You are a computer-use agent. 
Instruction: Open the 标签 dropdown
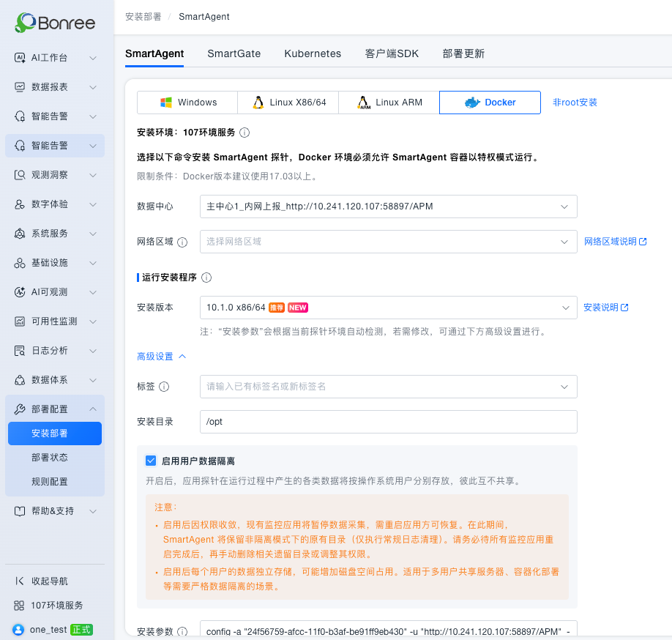[388, 387]
